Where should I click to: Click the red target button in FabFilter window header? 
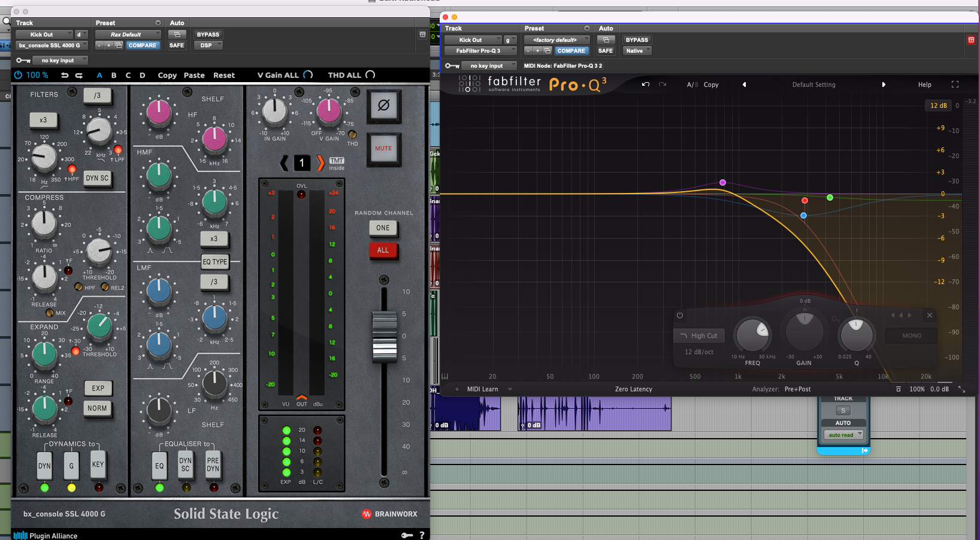pos(971,40)
